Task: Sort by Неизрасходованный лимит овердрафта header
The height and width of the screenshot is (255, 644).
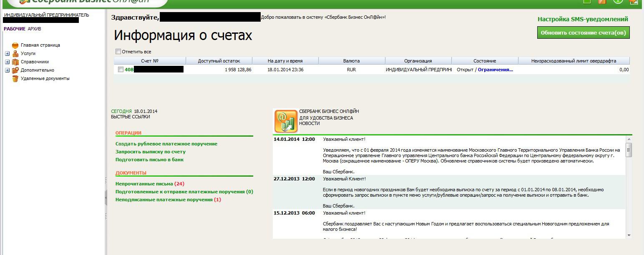Action: [x=574, y=61]
